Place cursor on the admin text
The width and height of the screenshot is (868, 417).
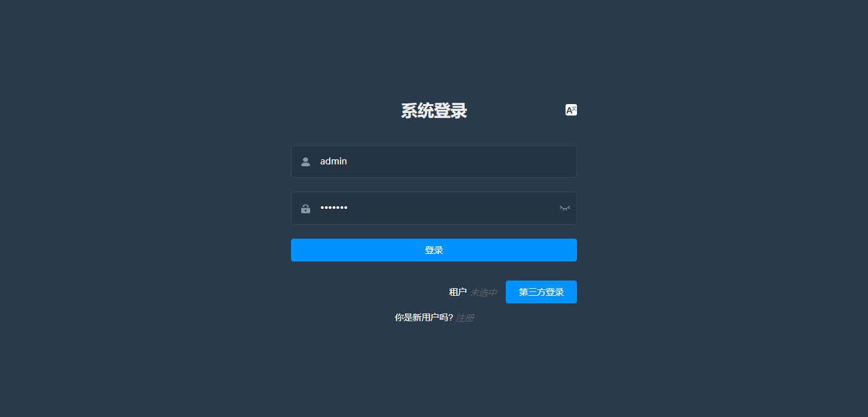334,161
